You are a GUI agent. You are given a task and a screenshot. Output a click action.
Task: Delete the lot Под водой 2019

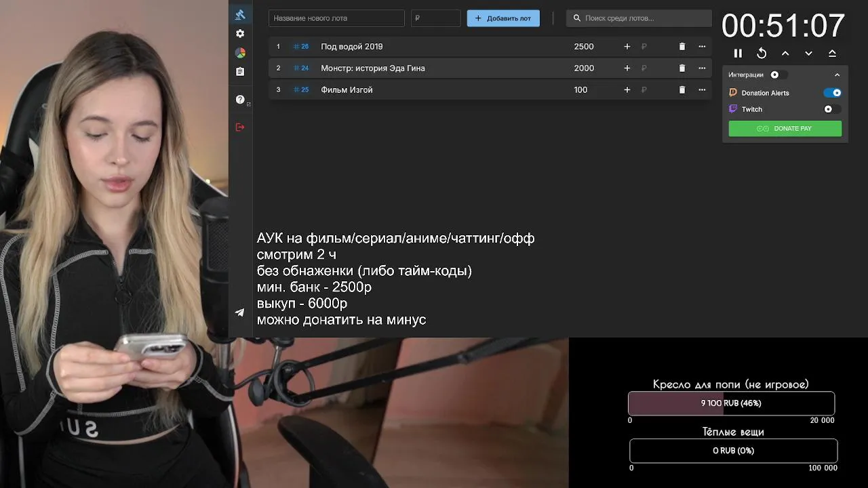coord(682,47)
